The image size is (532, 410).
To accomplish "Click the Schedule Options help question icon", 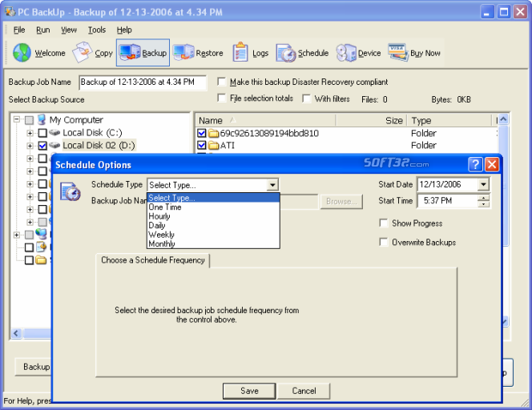I will (x=475, y=164).
